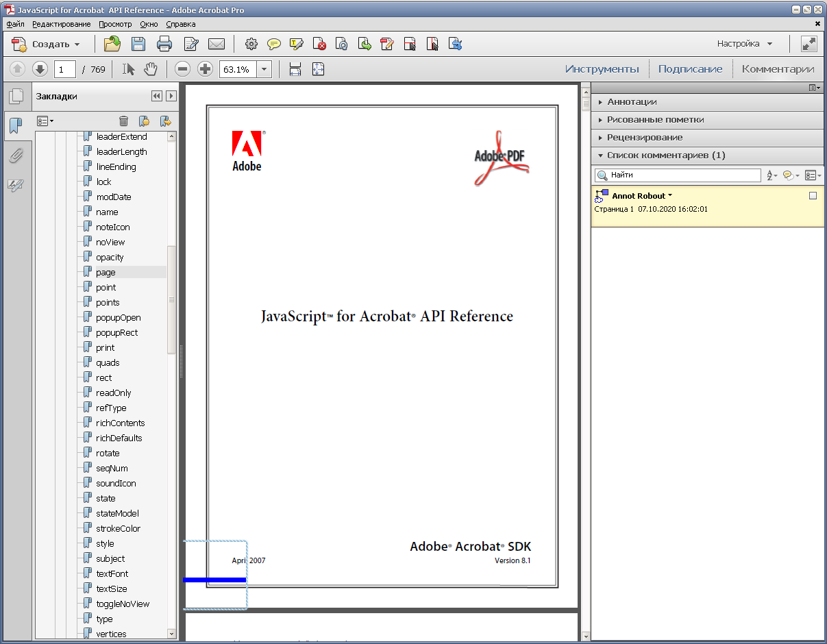This screenshot has height=644, width=827.
Task: Click the Найти comment search field
Action: click(x=678, y=176)
